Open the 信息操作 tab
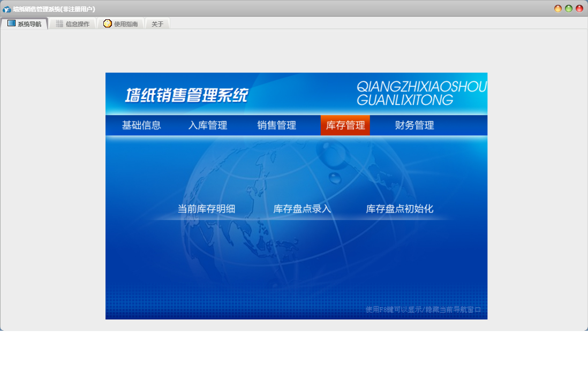This screenshot has width=588, height=381. coord(73,24)
